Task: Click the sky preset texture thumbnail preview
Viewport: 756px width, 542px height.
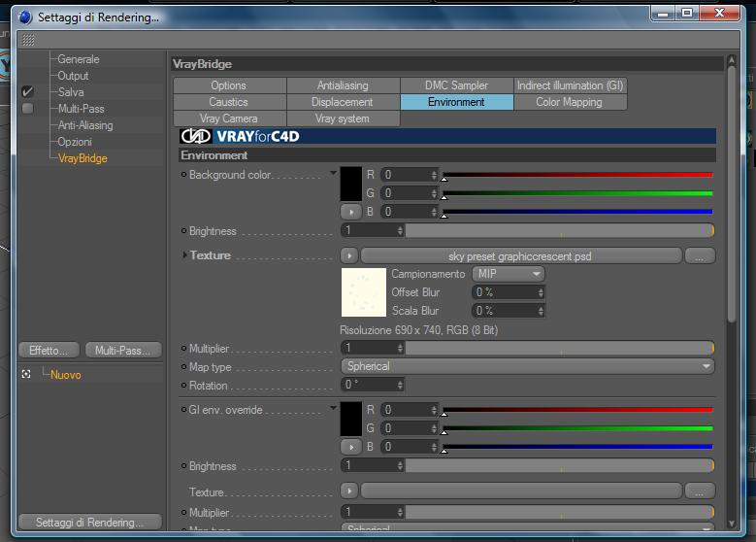Action: click(x=364, y=292)
